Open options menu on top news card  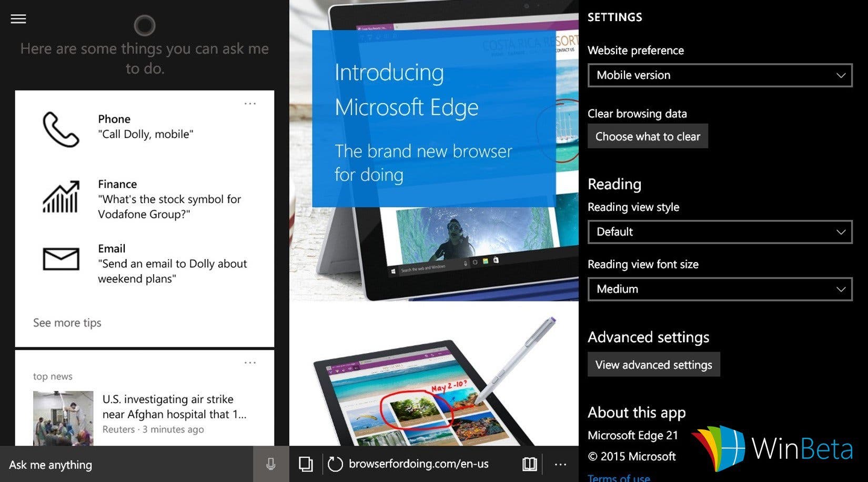[250, 363]
